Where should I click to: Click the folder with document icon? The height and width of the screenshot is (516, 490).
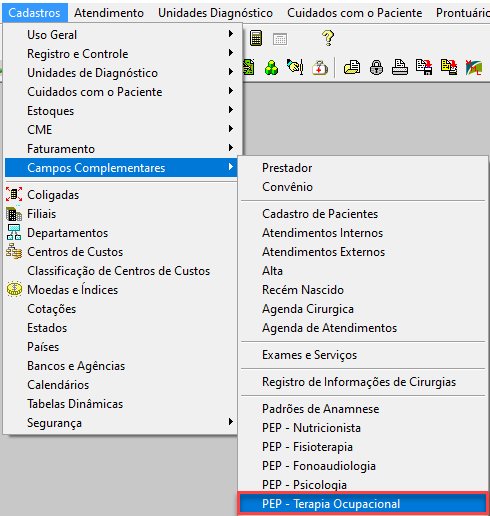pyautogui.click(x=352, y=67)
